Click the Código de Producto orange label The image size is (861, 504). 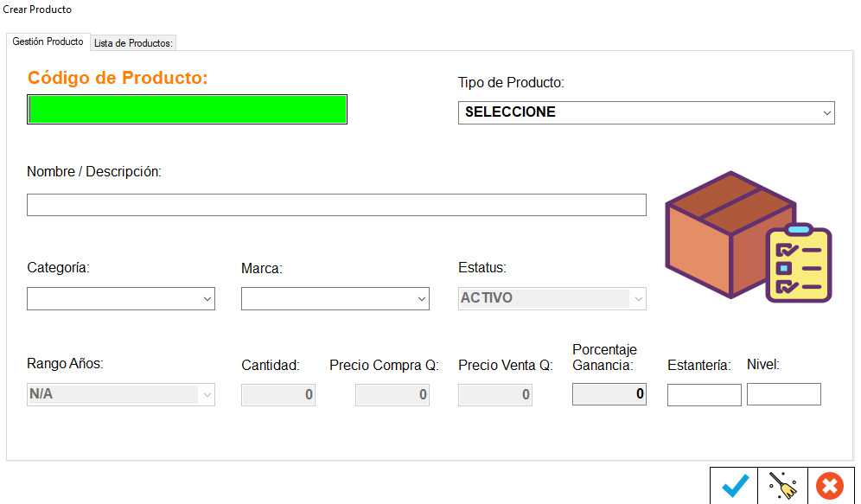pyautogui.click(x=118, y=78)
